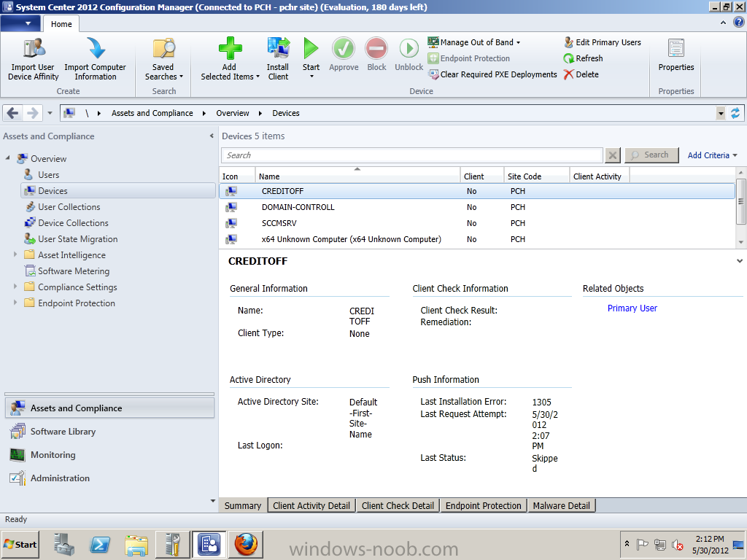Select the Home ribbon tab

click(61, 24)
